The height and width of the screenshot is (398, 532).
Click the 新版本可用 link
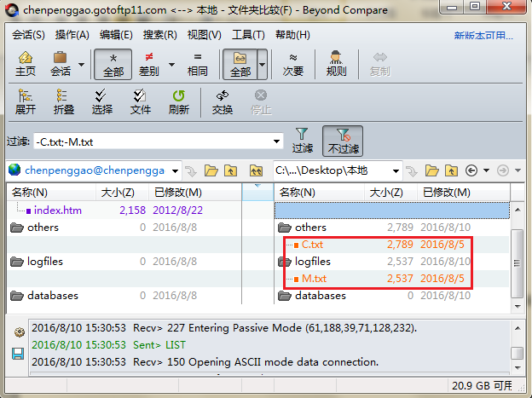483,35
